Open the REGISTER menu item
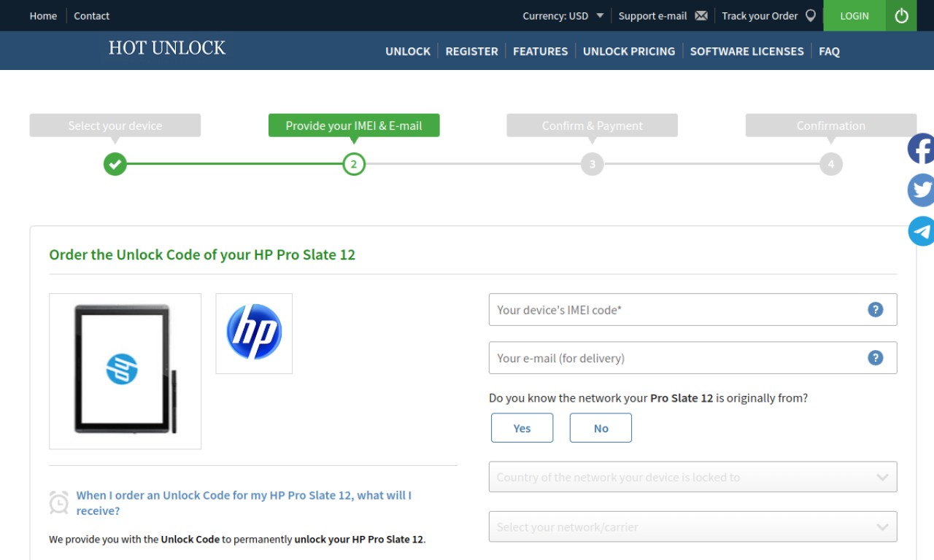The width and height of the screenshot is (934, 560). point(471,51)
